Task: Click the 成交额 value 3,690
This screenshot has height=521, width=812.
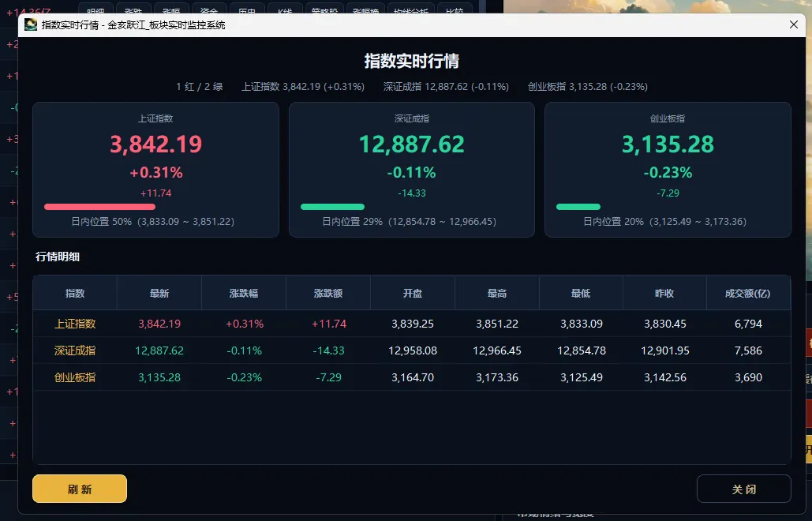Action: (748, 377)
